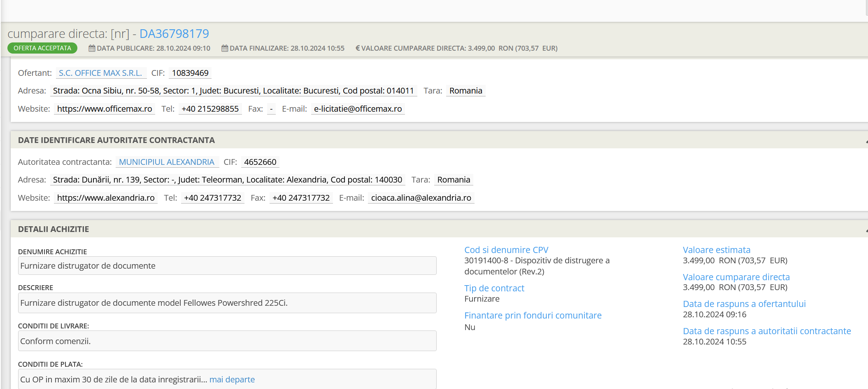
Task: Click calendar icon beside DATA PUBLICARE
Action: [x=92, y=48]
